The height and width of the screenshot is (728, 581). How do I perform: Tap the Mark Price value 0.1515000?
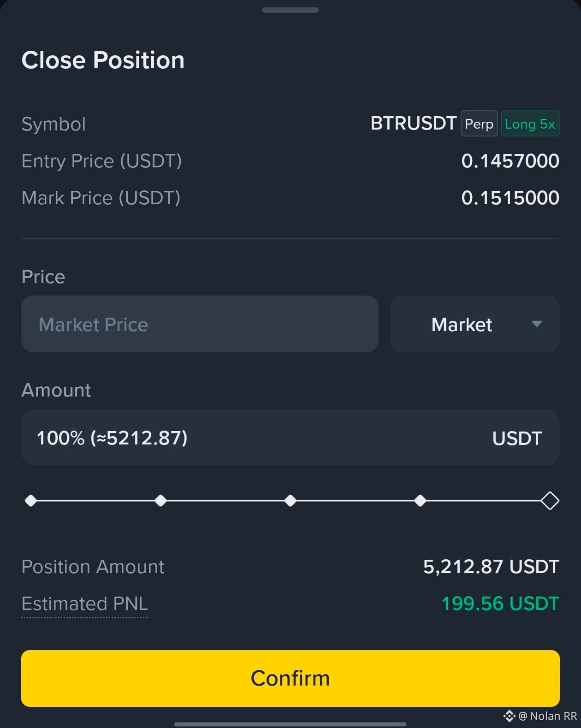coord(510,198)
